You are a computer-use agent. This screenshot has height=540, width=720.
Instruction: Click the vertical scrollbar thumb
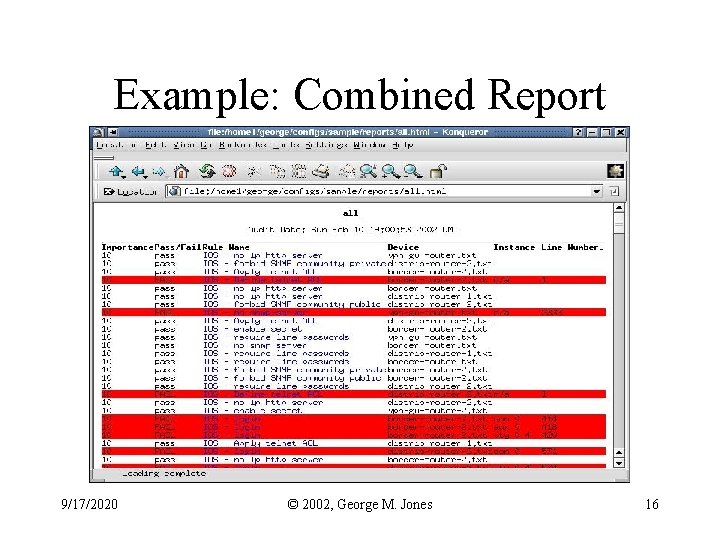point(619,224)
